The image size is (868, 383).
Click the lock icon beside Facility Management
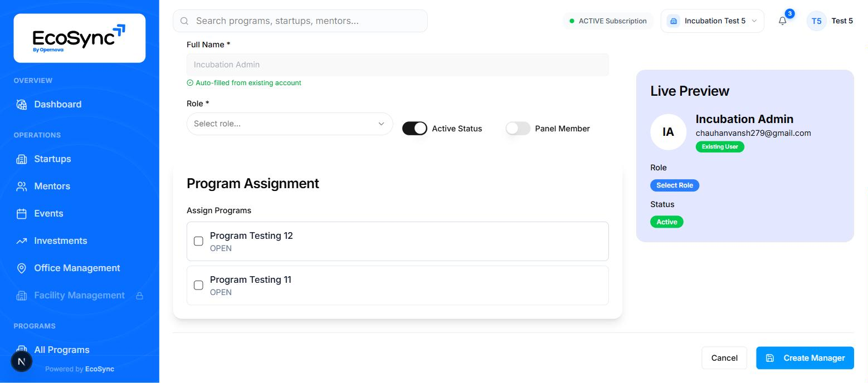(140, 296)
